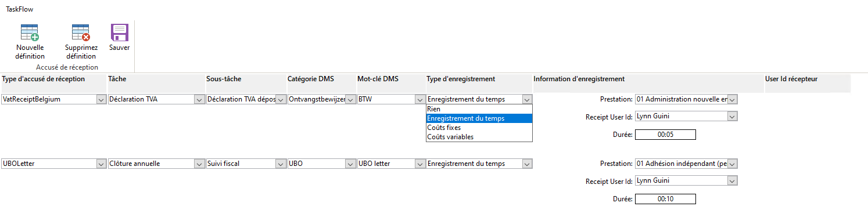Click the Nouvelle définition icon
This screenshot has height=210, width=868.
click(x=30, y=32)
